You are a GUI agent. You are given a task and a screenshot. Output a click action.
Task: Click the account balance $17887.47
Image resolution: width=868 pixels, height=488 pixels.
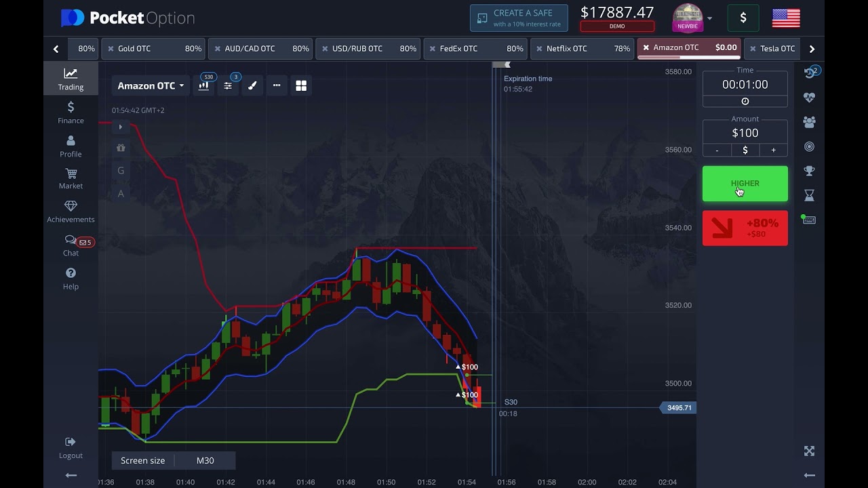pyautogui.click(x=617, y=12)
